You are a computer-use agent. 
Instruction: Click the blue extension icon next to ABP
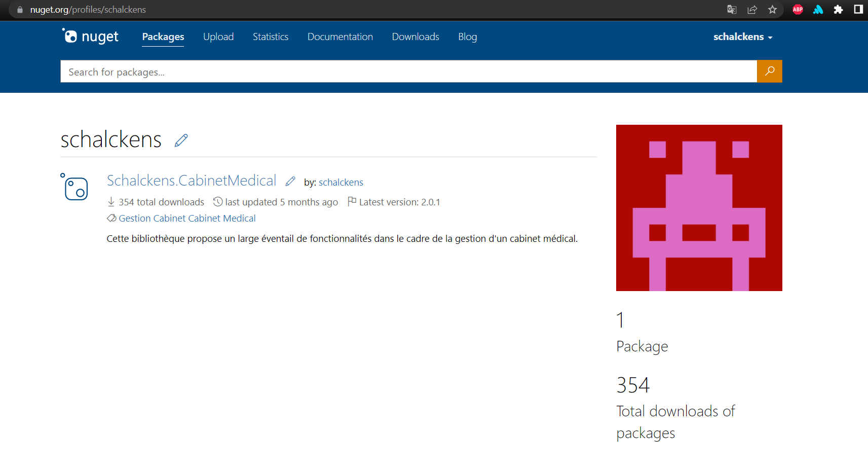pyautogui.click(x=818, y=9)
